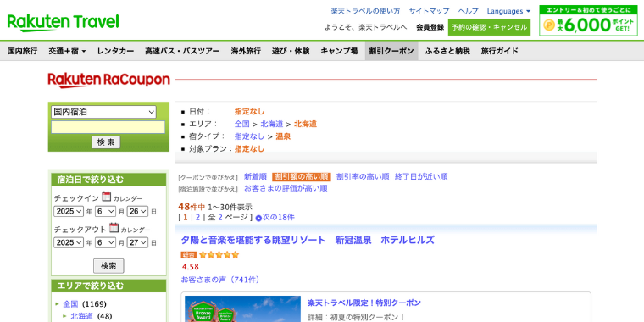This screenshot has height=322, width=644.
Task: Open the キャンプ場 nav tab
Action: click(339, 52)
